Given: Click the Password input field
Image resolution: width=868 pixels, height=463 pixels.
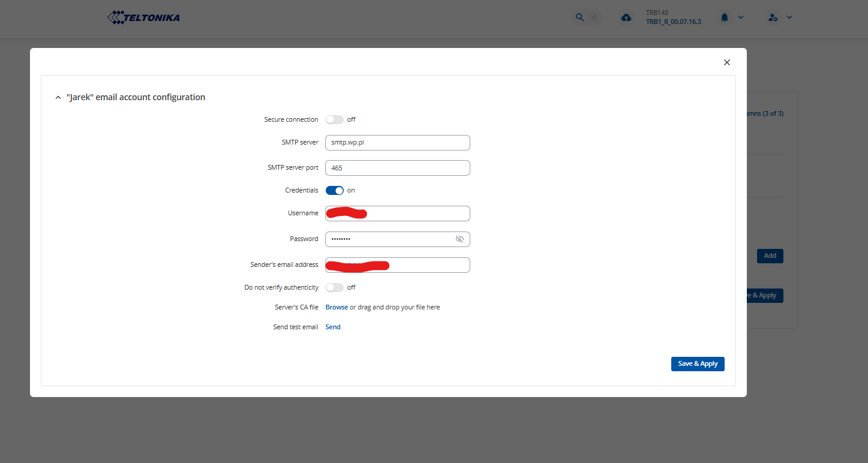Looking at the screenshot, I should coord(390,239).
